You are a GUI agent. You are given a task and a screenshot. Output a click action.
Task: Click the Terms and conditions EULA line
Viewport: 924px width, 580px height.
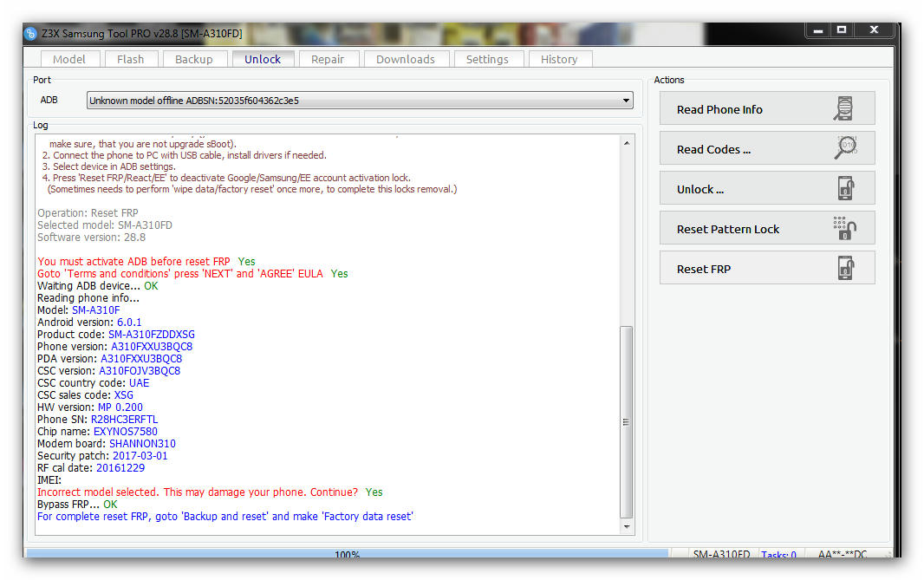coord(192,273)
